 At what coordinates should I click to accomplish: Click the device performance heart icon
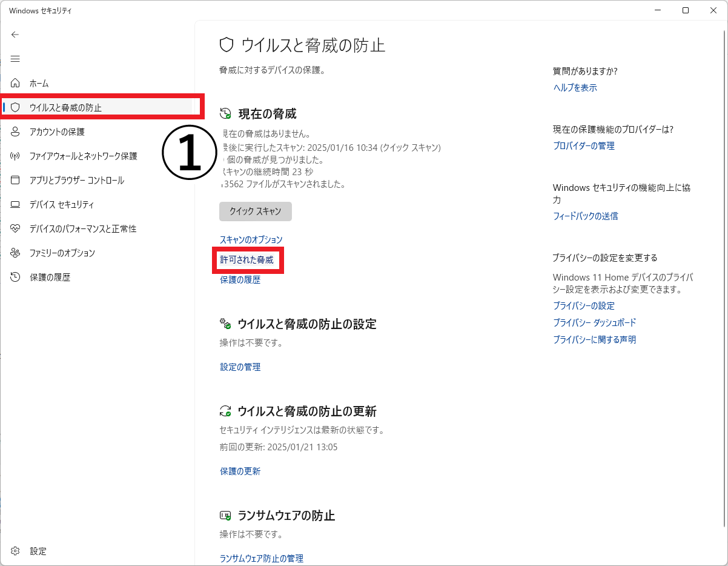(16, 228)
